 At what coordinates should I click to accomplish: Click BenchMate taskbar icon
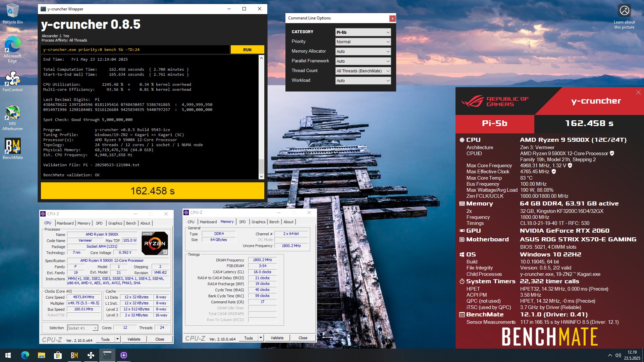(74, 355)
